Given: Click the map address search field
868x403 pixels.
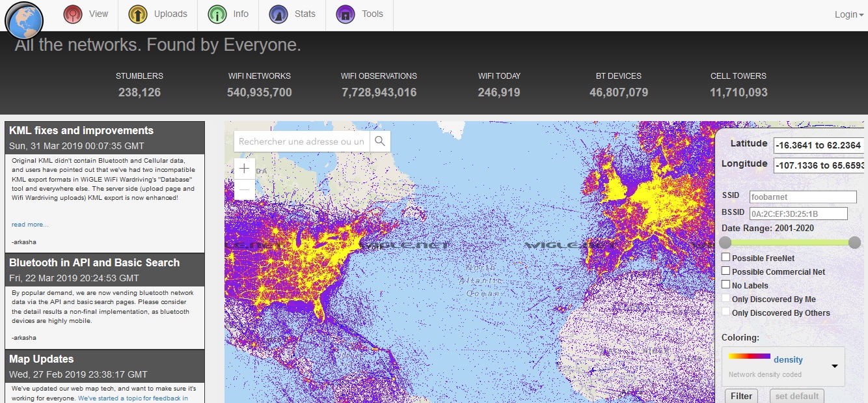Looking at the screenshot, I should pos(302,141).
